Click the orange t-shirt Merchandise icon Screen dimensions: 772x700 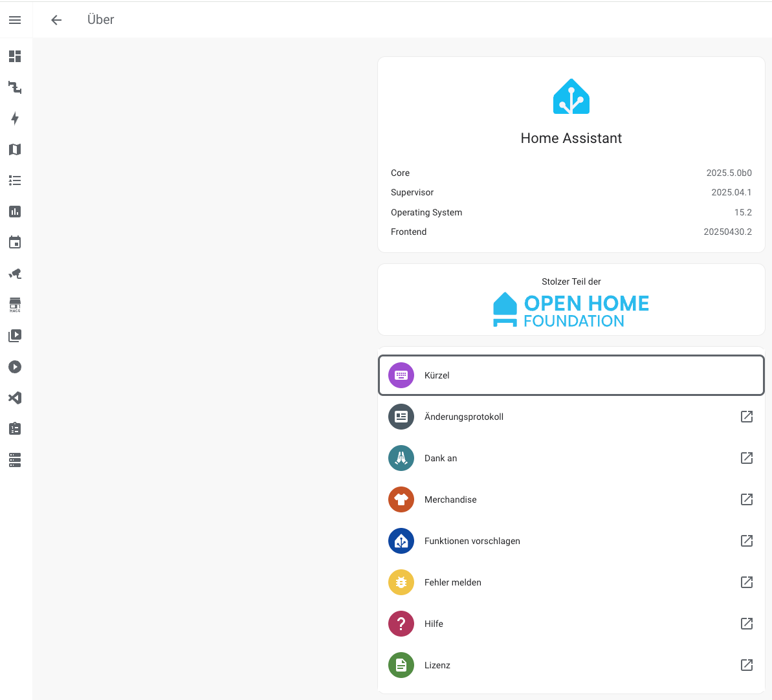401,499
